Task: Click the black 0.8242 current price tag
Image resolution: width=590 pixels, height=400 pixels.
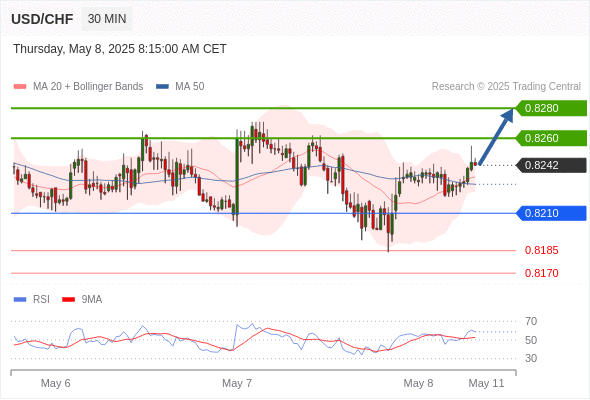Action: [x=551, y=165]
